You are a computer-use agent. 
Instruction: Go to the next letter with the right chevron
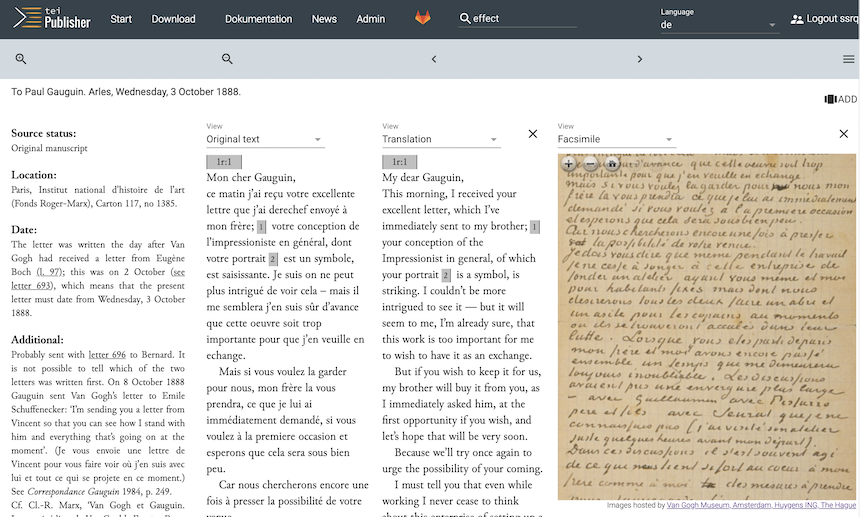640,59
